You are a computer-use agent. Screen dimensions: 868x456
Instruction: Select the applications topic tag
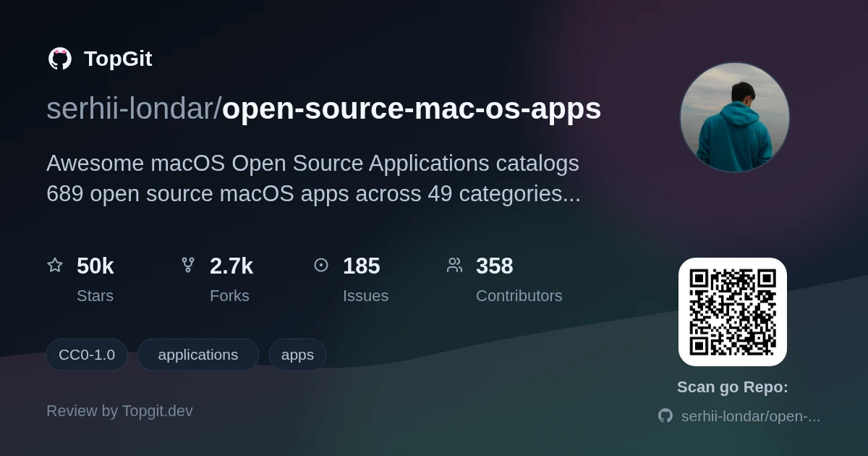point(198,355)
